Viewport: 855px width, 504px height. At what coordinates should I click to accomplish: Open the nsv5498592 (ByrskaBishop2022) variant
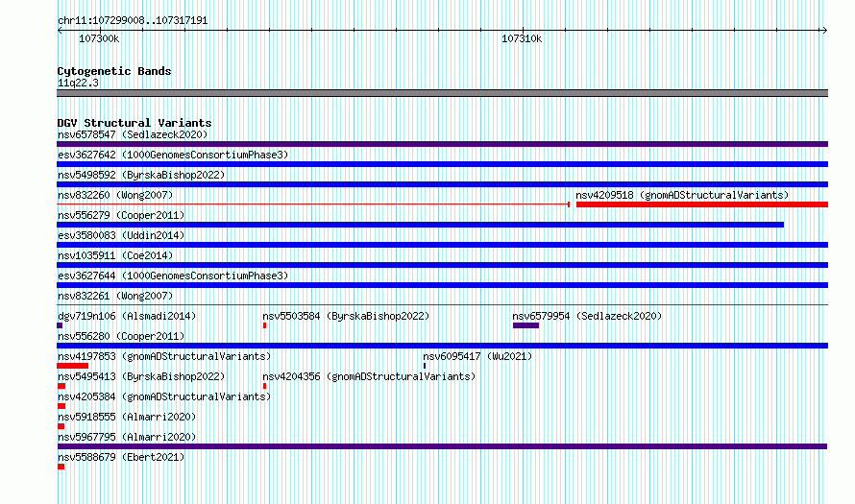click(x=141, y=175)
